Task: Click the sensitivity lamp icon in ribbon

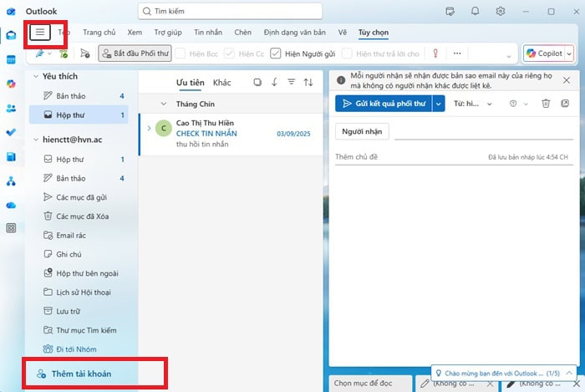Action: point(435,53)
